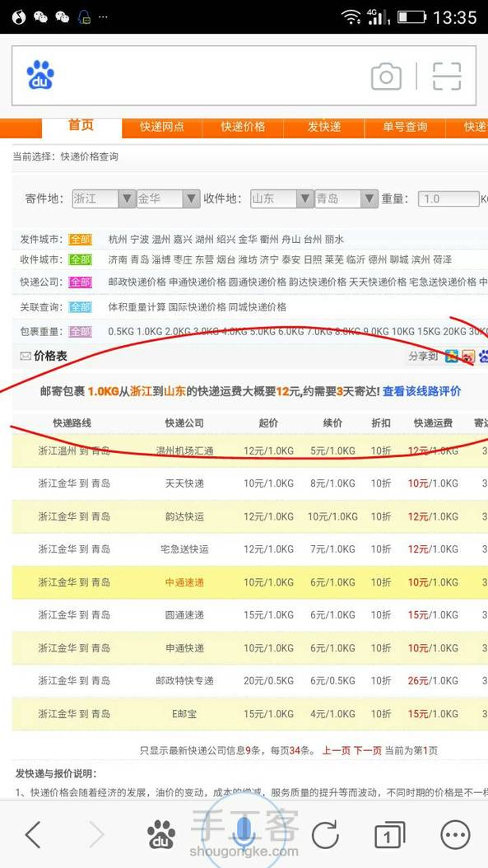This screenshot has height=868, width=488.
Task: Open 天天快递价格 link
Action: click(378, 282)
